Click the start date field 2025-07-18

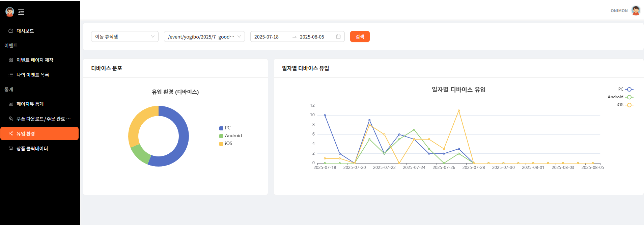coord(267,37)
